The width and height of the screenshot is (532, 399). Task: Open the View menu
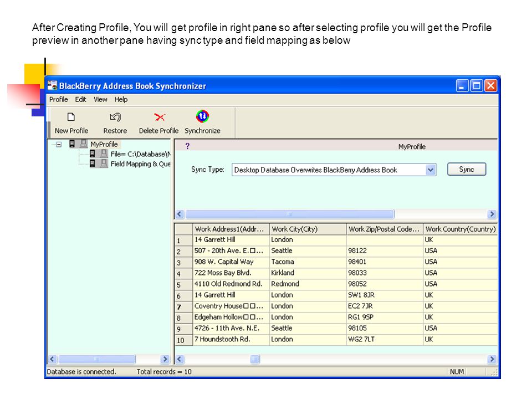point(100,99)
